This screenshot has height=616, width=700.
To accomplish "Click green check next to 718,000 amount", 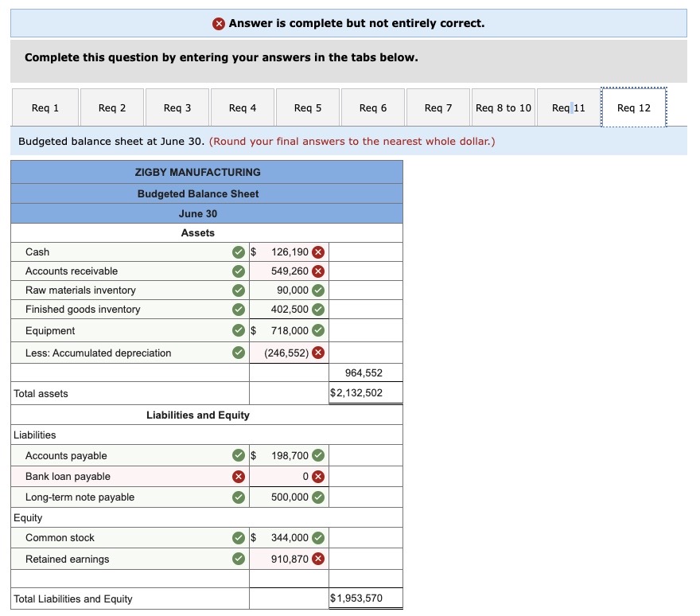I will (318, 330).
